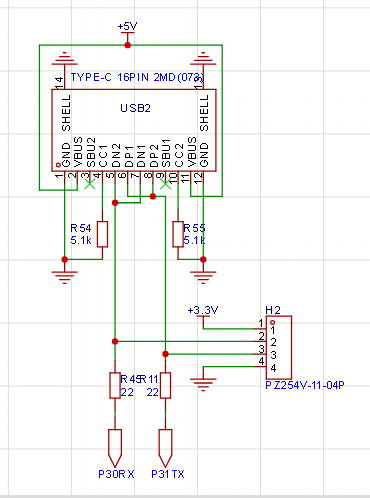Click the junction dot on the H2 pin 3 wire
The width and height of the screenshot is (370, 498).
[x=165, y=354]
